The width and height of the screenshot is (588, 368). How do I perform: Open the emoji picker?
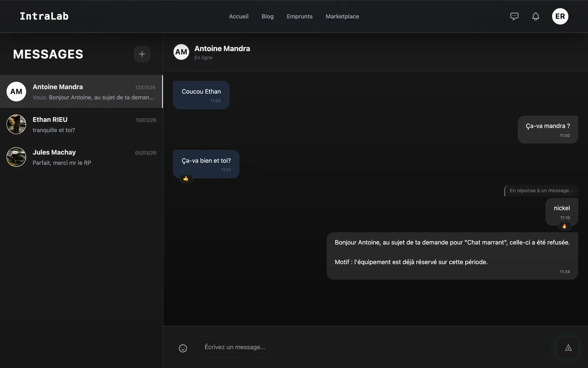point(183,348)
